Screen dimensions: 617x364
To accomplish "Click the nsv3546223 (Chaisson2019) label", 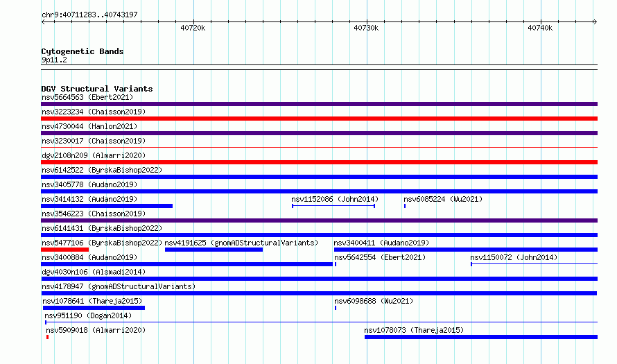I will [94, 214].
